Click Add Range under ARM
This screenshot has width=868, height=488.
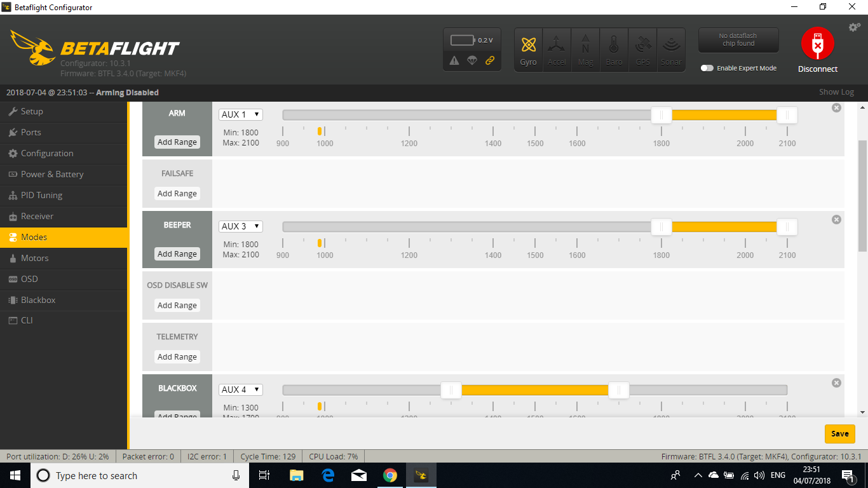coord(177,142)
